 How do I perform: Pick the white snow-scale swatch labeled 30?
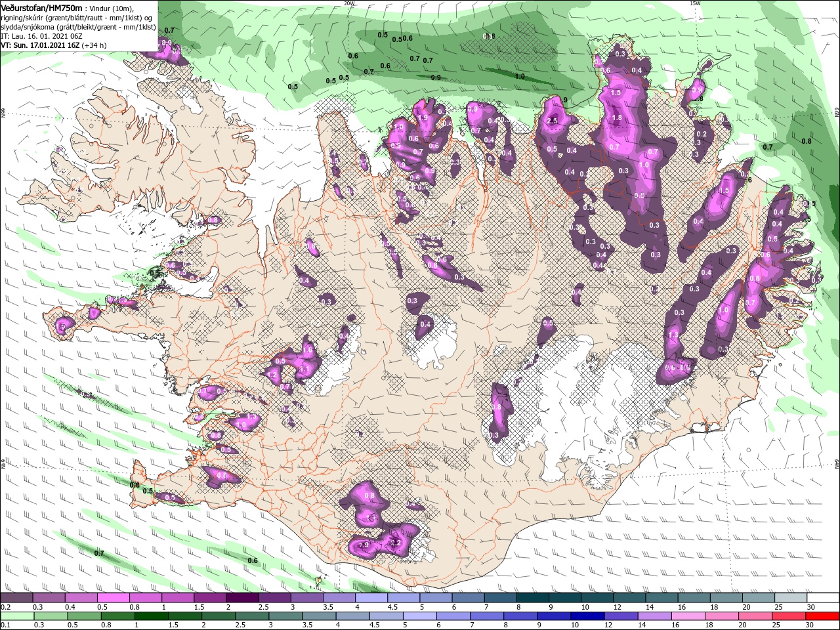[822, 598]
